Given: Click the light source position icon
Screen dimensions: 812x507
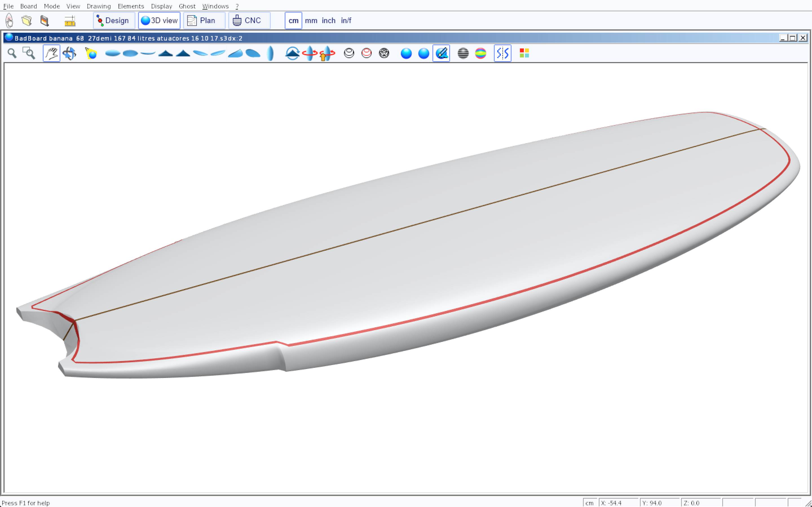Looking at the screenshot, I should 91,53.
